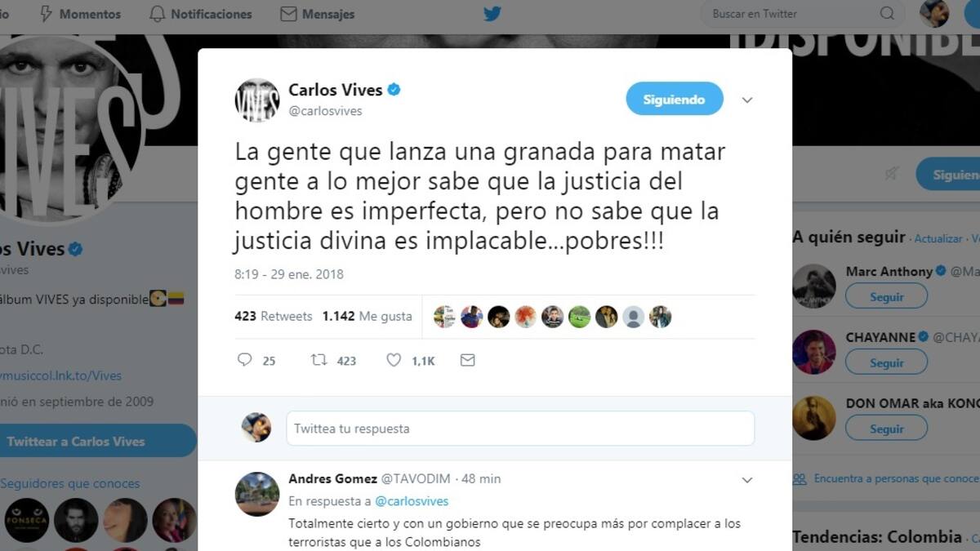This screenshot has height=551, width=980.
Task: Follow CHAYANNE with Seguir button
Action: tap(886, 362)
